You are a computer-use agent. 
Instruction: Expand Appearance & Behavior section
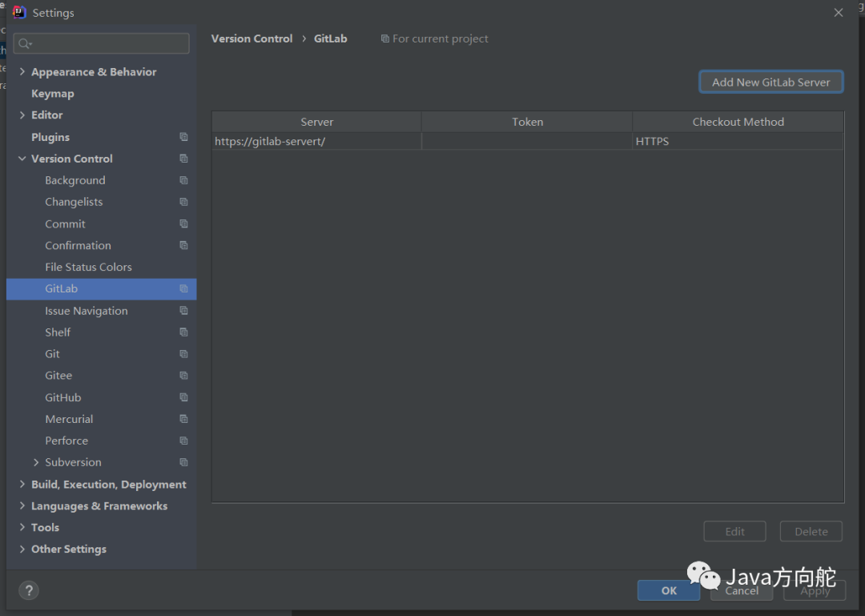click(x=22, y=72)
